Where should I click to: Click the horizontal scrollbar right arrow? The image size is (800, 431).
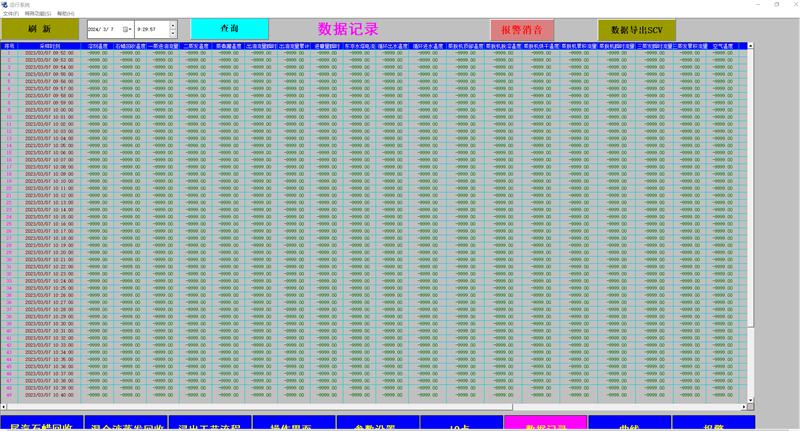tap(744, 407)
